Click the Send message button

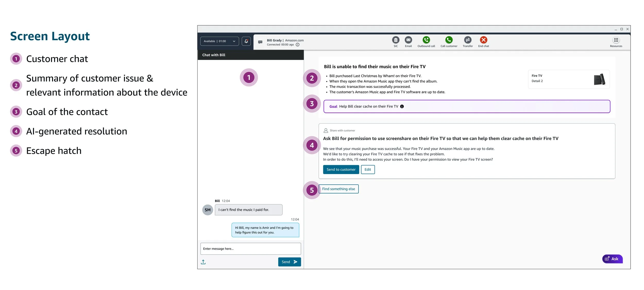(289, 262)
